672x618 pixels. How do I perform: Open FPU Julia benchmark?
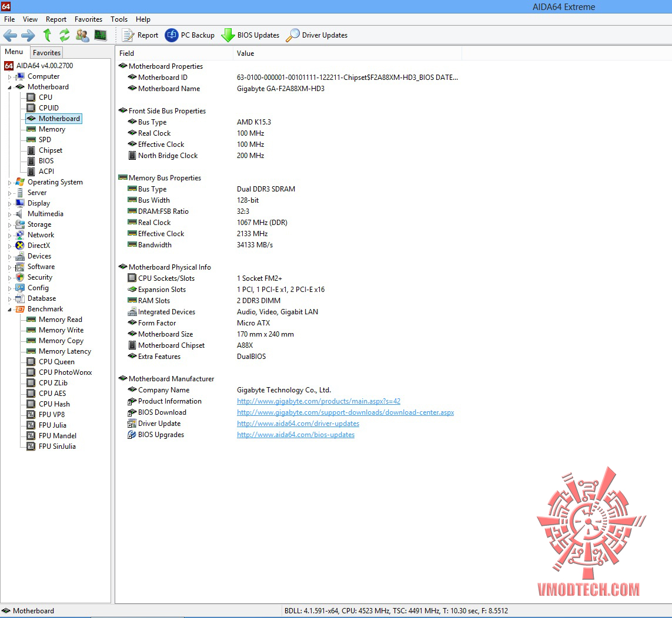(52, 425)
